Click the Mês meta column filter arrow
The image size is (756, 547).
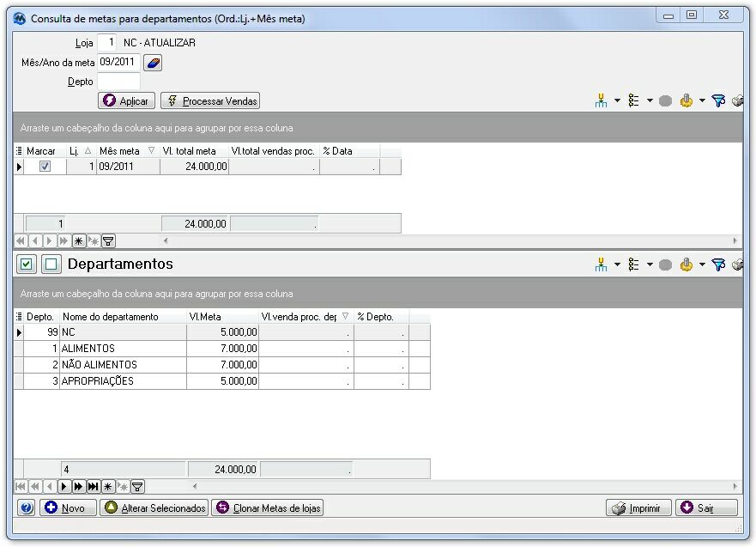pos(151,150)
